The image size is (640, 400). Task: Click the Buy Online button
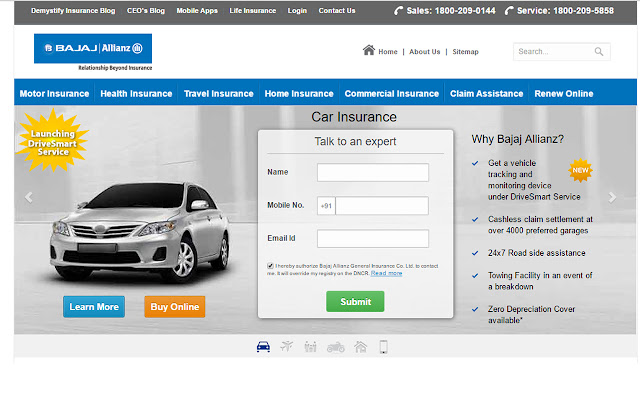[x=175, y=307]
